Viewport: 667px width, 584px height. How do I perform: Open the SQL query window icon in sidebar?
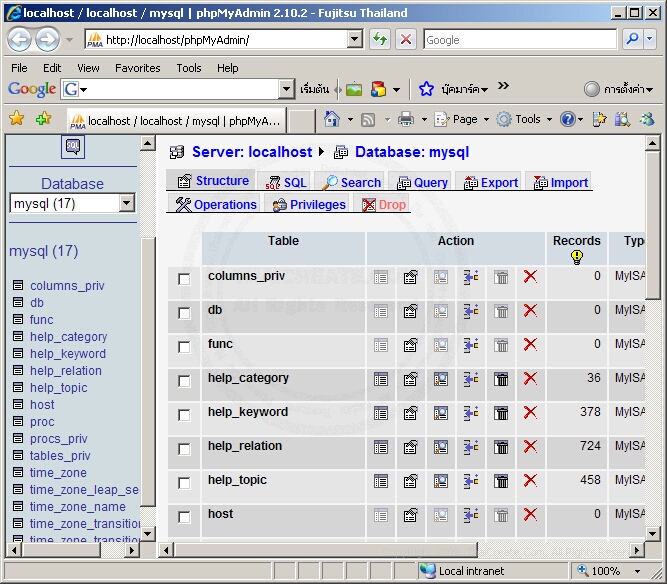point(73,147)
